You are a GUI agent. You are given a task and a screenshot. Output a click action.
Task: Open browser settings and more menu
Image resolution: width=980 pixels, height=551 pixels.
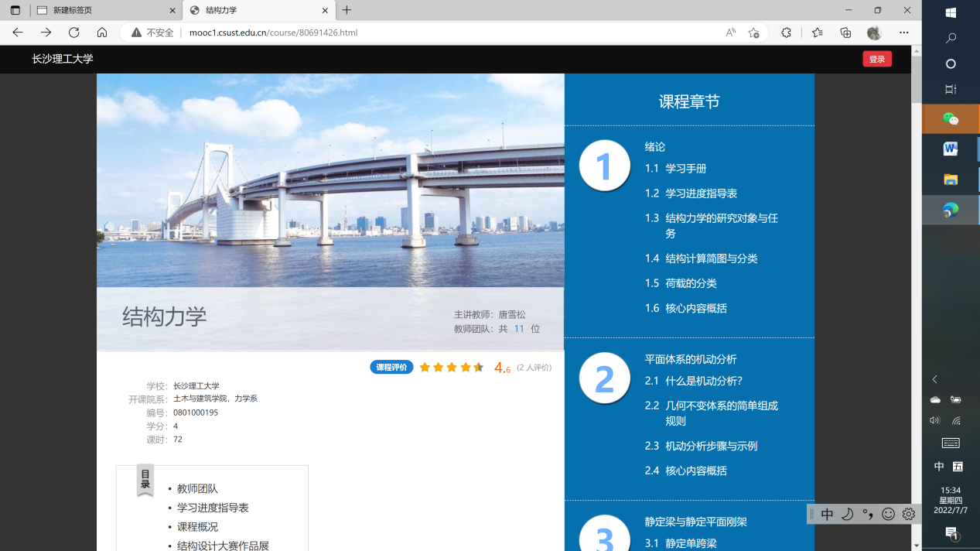(x=903, y=33)
